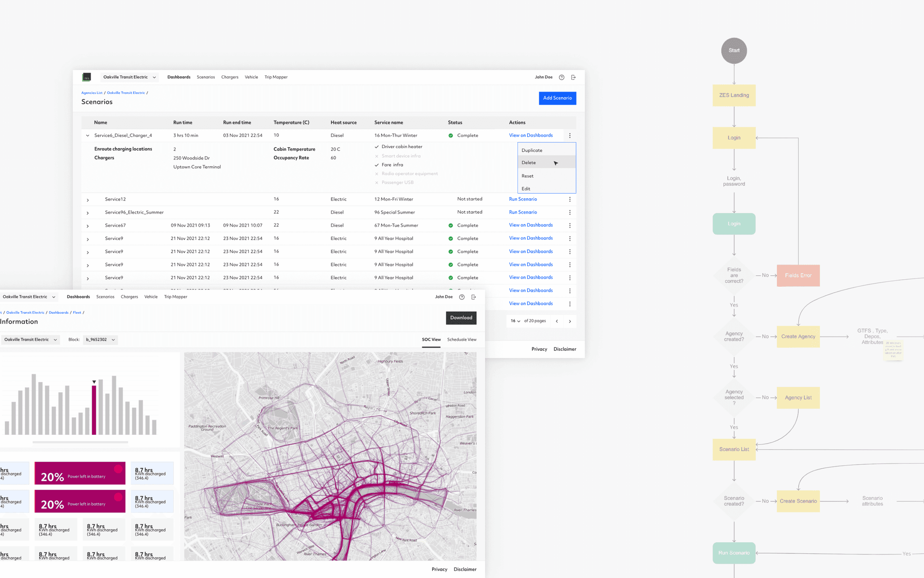Click help icon in Fleet Information window header
Viewport: 924px width, 578px height.
462,297
